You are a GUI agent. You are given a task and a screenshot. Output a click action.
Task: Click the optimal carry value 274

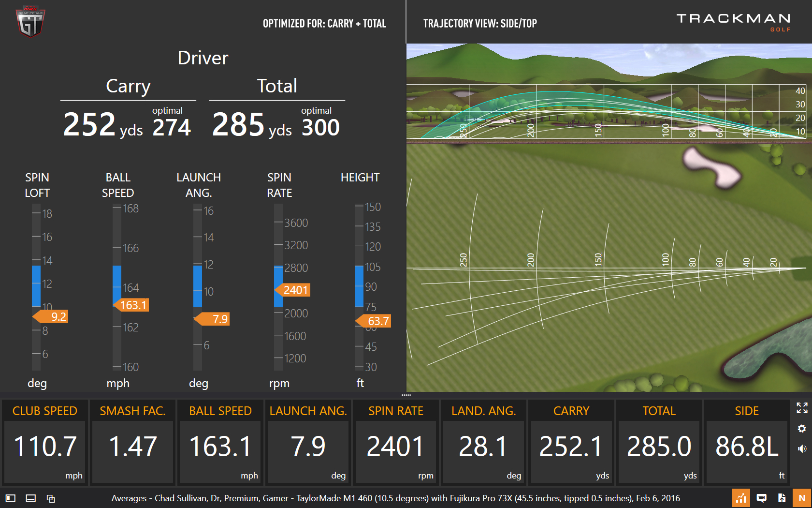[x=172, y=128]
